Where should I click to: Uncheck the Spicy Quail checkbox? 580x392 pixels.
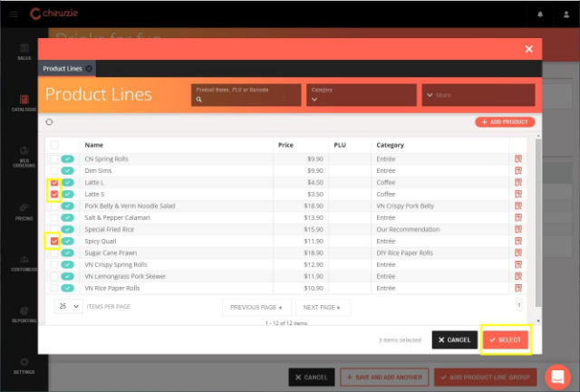point(54,241)
